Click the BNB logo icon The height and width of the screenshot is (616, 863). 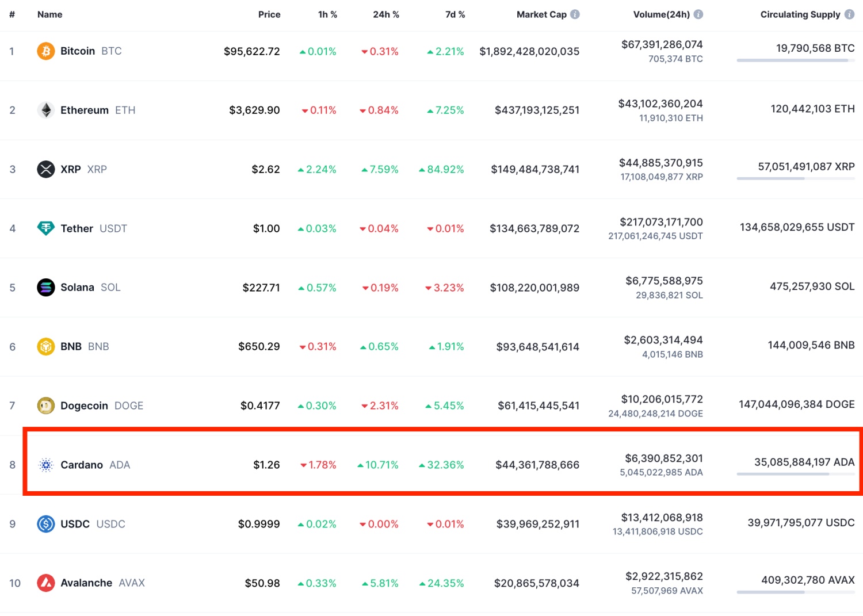pyautogui.click(x=46, y=346)
